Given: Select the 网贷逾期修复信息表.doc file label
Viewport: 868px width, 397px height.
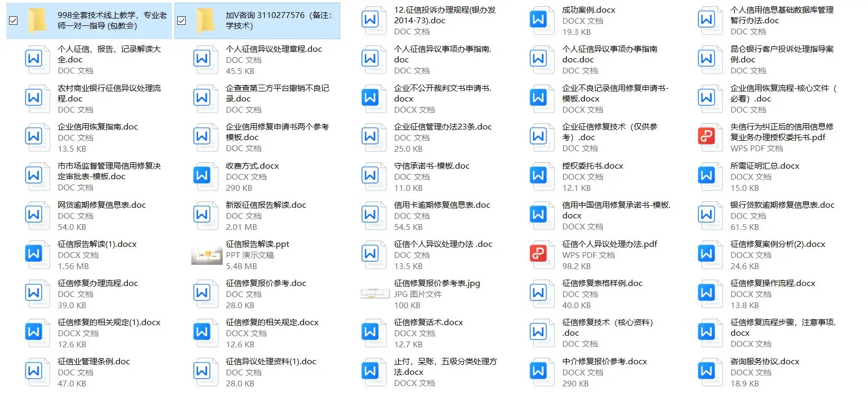Looking at the screenshot, I should [x=102, y=205].
